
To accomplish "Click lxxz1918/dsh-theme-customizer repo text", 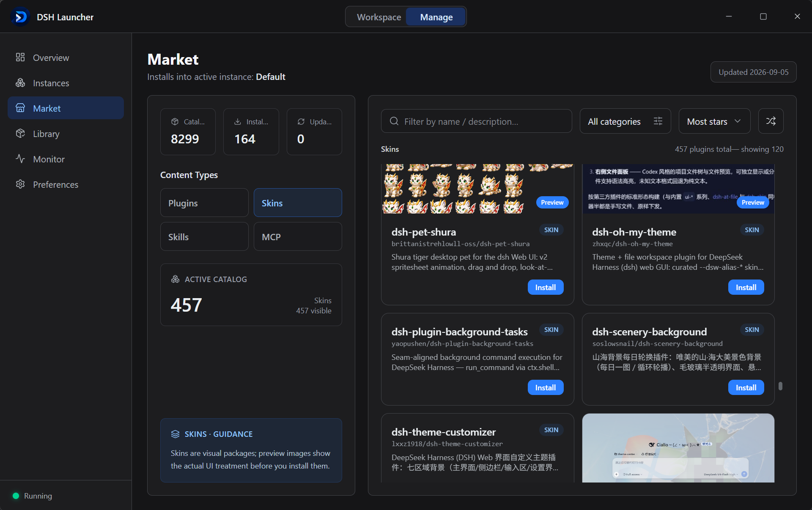I will (447, 444).
